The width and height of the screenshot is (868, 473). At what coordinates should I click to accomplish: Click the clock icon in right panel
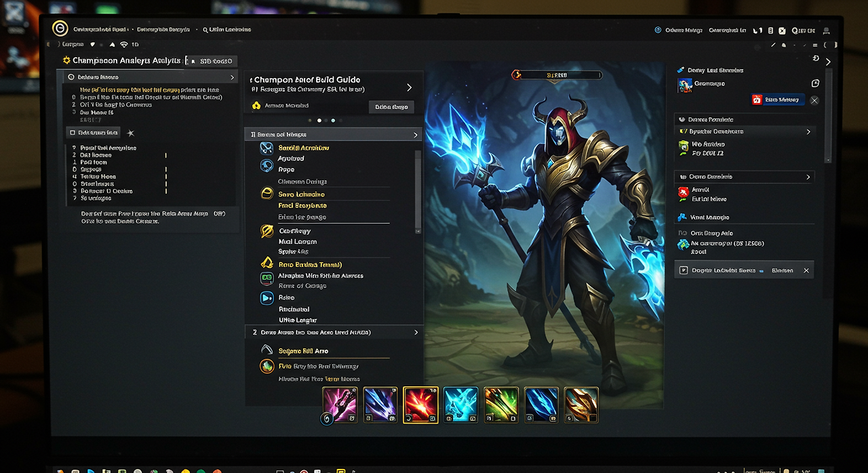pos(815,83)
